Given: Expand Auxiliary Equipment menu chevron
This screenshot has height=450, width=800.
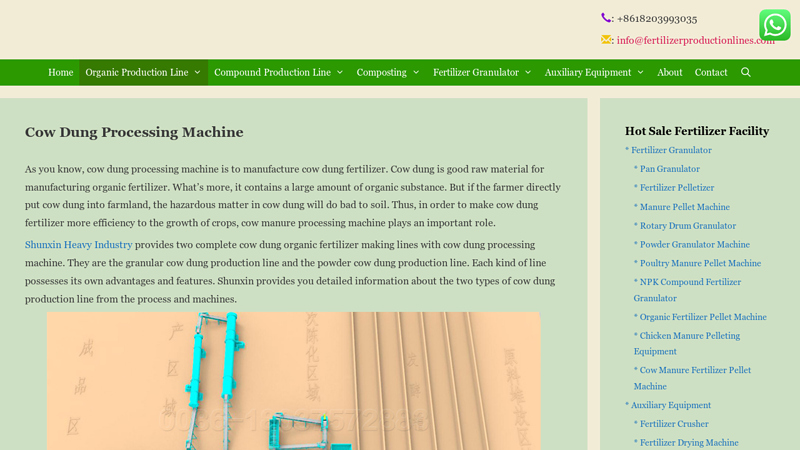Looking at the screenshot, I should (x=640, y=72).
